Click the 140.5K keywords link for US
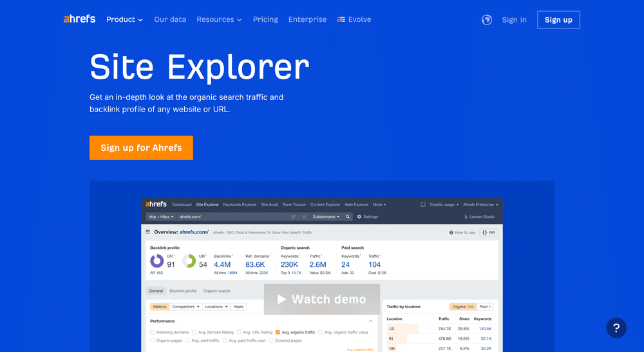 [x=485, y=329]
